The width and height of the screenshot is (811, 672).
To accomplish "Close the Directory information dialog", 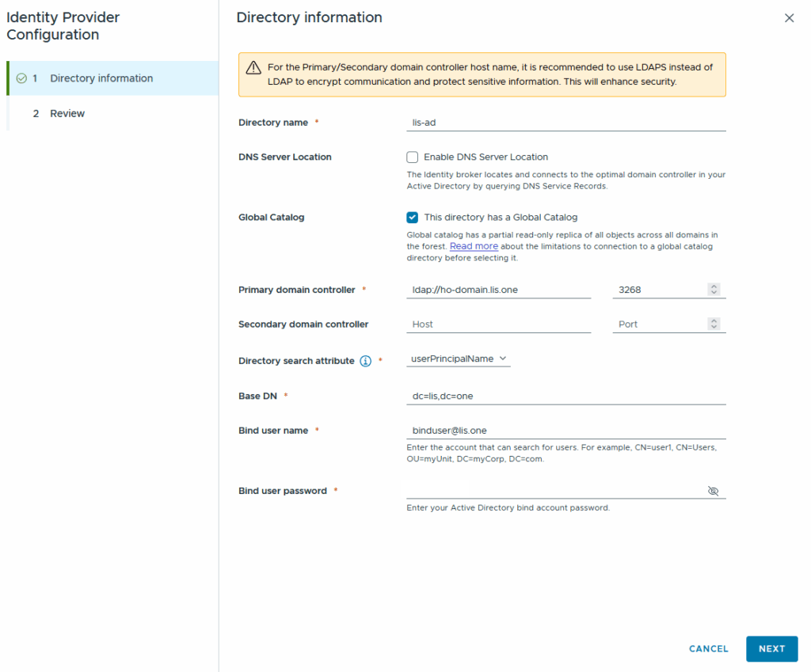I will (x=789, y=18).
